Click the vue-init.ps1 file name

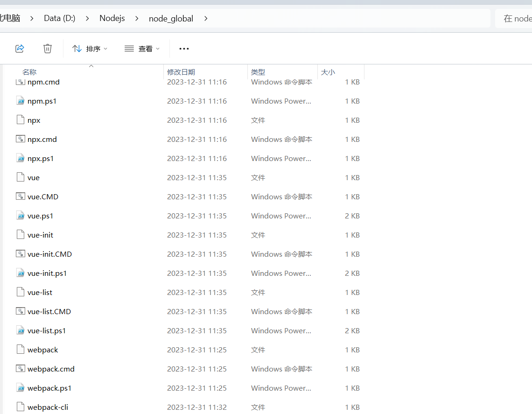[x=47, y=274]
